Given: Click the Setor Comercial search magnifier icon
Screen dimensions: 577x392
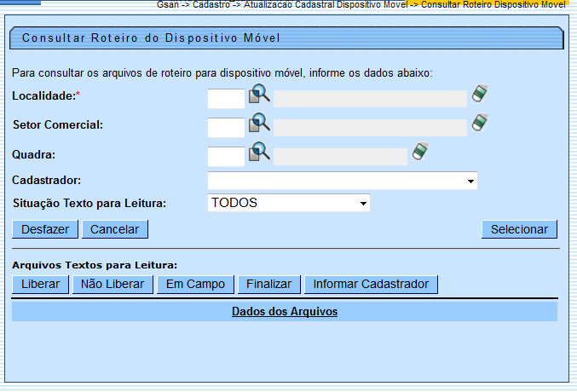Looking at the screenshot, I should click(x=259, y=124).
